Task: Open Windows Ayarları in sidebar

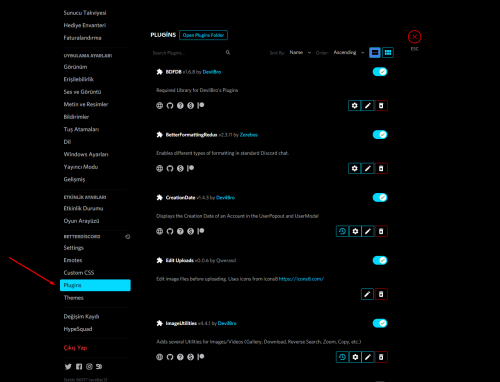Action: 95,154
